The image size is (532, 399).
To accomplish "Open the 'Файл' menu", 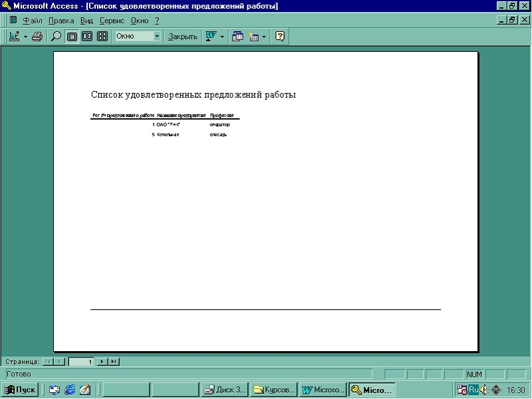I will click(32, 21).
